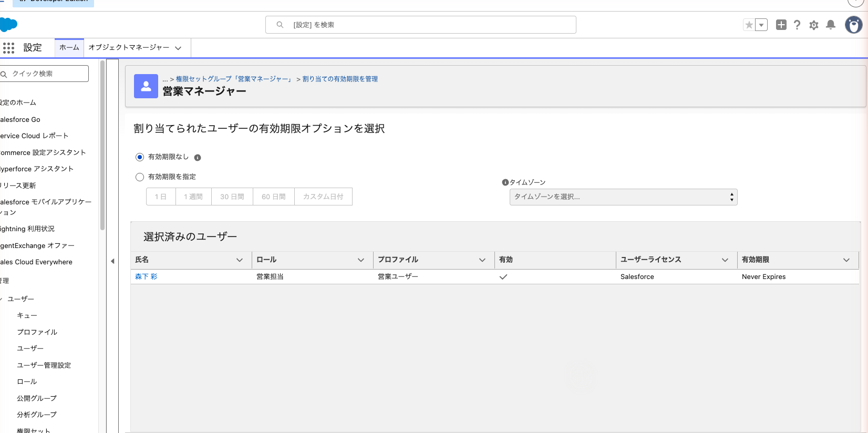
Task: Open the プロファイル column menu chevron
Action: [x=482, y=260]
